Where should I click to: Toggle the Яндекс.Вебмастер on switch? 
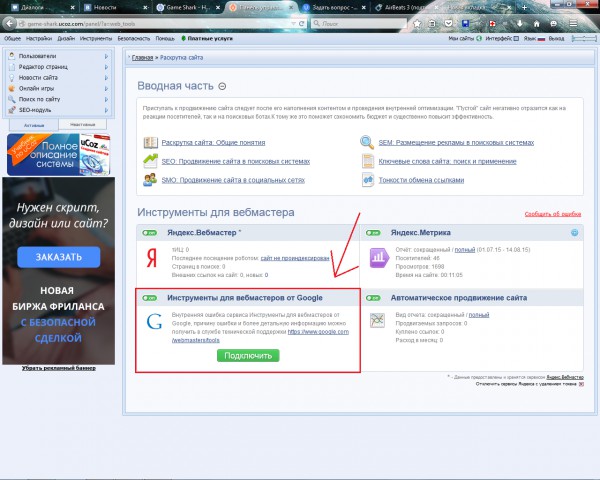(150, 233)
